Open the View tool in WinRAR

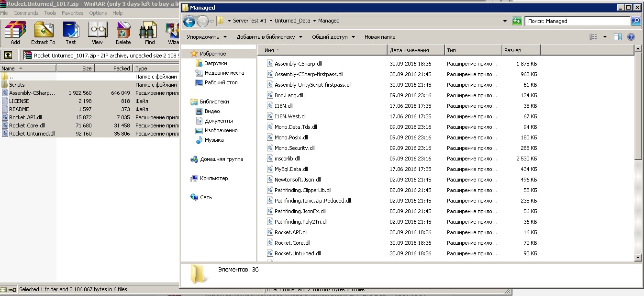[x=98, y=33]
